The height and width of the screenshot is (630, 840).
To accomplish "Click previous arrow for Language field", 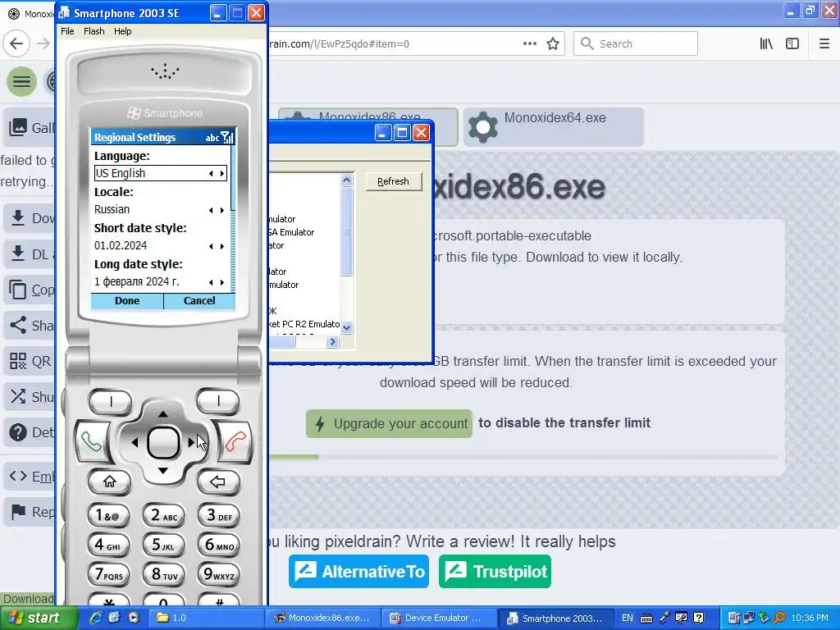I will tap(211, 174).
